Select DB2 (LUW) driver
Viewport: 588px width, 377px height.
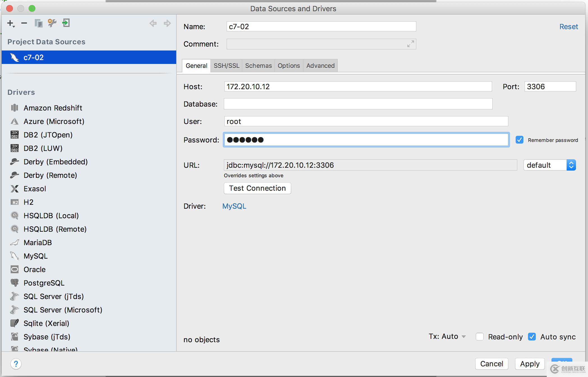click(x=89, y=148)
